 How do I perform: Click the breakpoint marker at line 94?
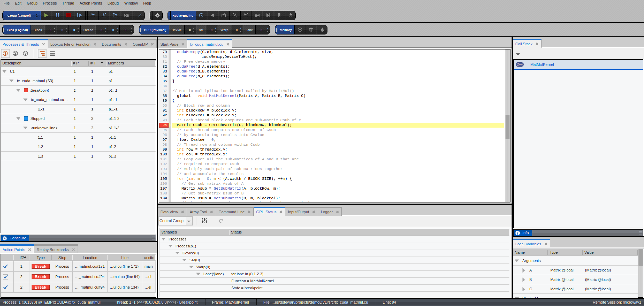[164, 125]
